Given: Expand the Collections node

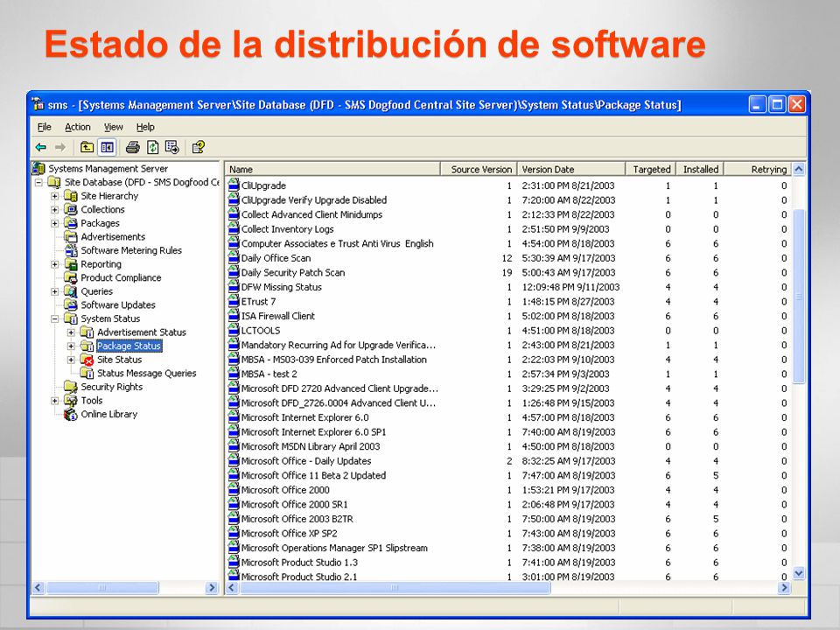Looking at the screenshot, I should coord(54,209).
